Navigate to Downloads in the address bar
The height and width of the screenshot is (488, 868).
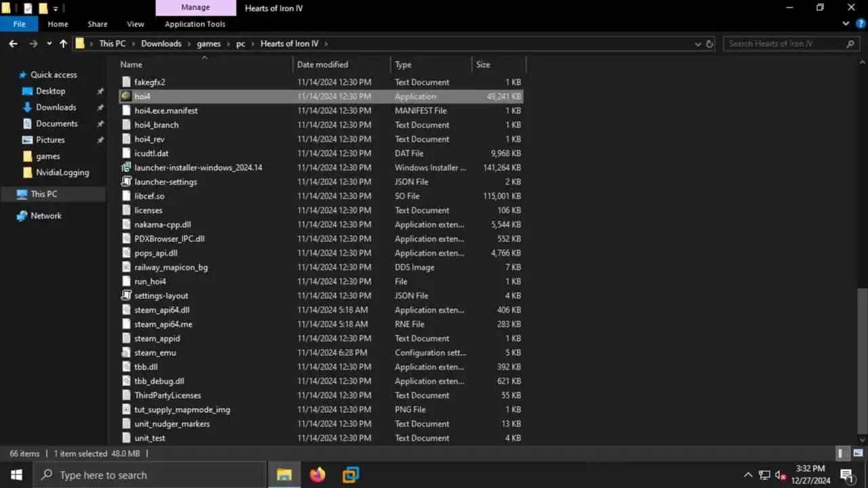point(161,43)
